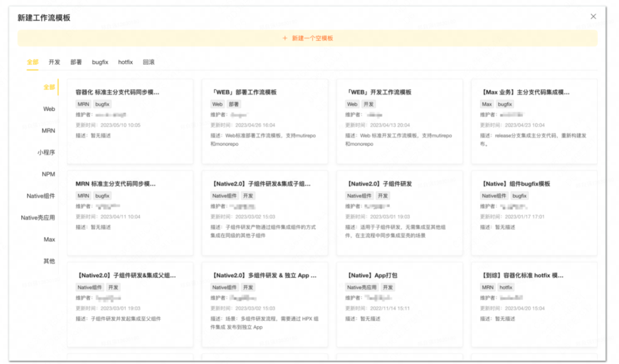Switch to the 回滚 tab
The image size is (619, 364).
coord(148,62)
